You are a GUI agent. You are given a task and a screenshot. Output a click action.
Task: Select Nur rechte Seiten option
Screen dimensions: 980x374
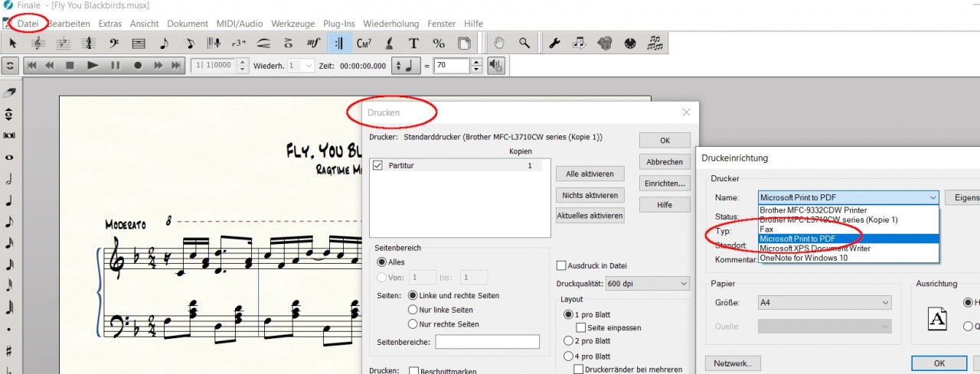tap(413, 324)
